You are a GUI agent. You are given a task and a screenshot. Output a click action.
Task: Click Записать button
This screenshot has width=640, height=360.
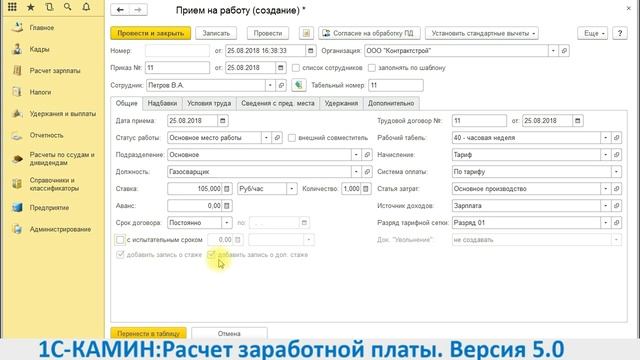tap(216, 33)
